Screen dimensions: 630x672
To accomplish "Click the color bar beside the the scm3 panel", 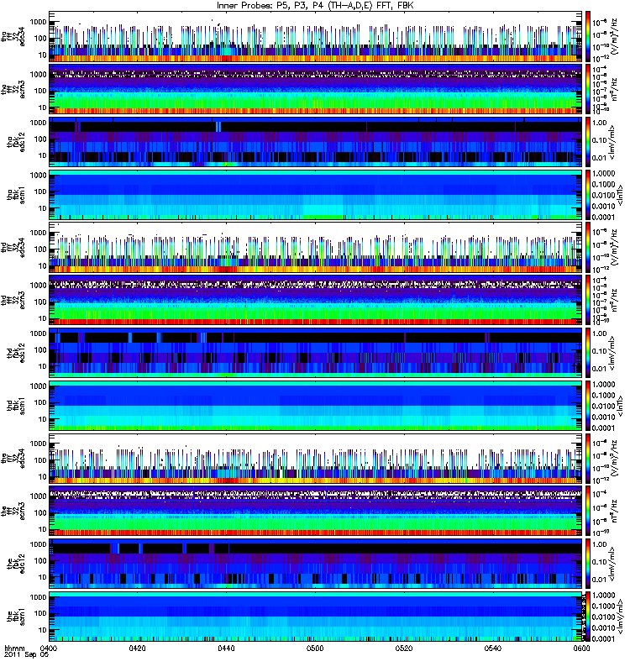I will (x=589, y=512).
